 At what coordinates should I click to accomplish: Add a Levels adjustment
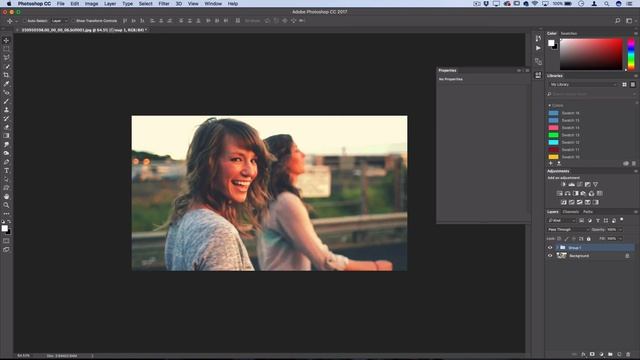tap(571, 184)
